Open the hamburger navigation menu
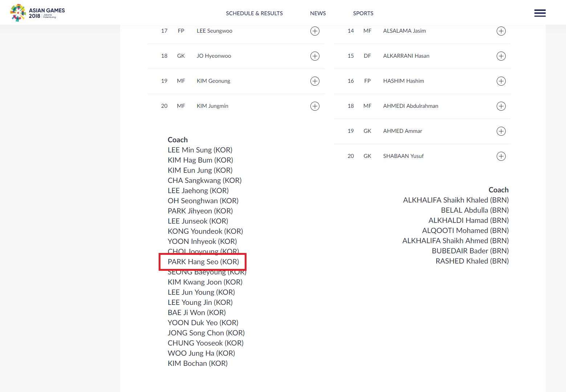This screenshot has height=392, width=566. [540, 13]
